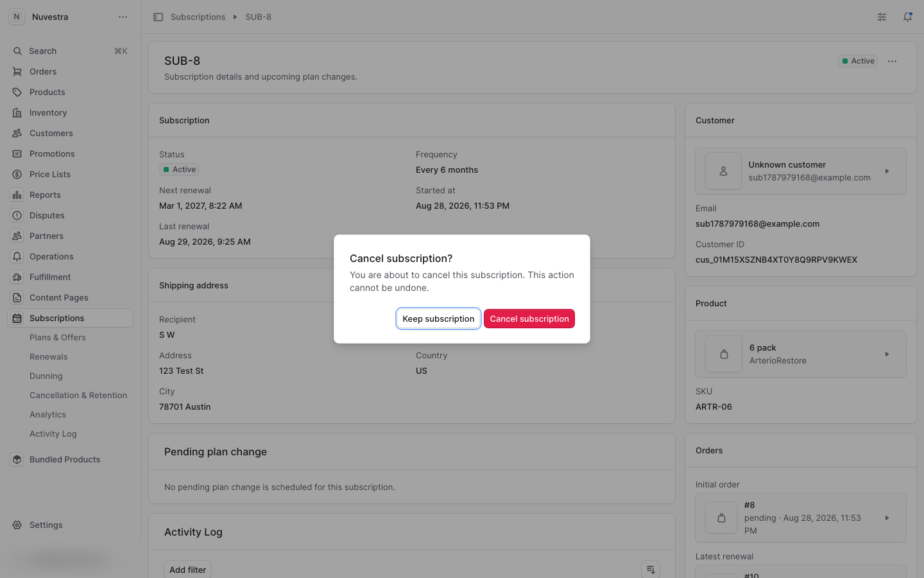Image resolution: width=924 pixels, height=578 pixels.
Task: Open Search in the sidebar
Action: pos(70,51)
